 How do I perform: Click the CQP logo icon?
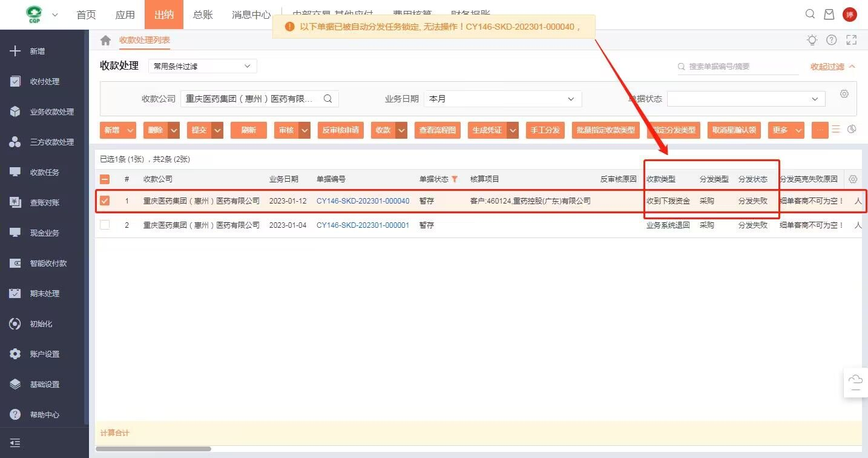[35, 15]
